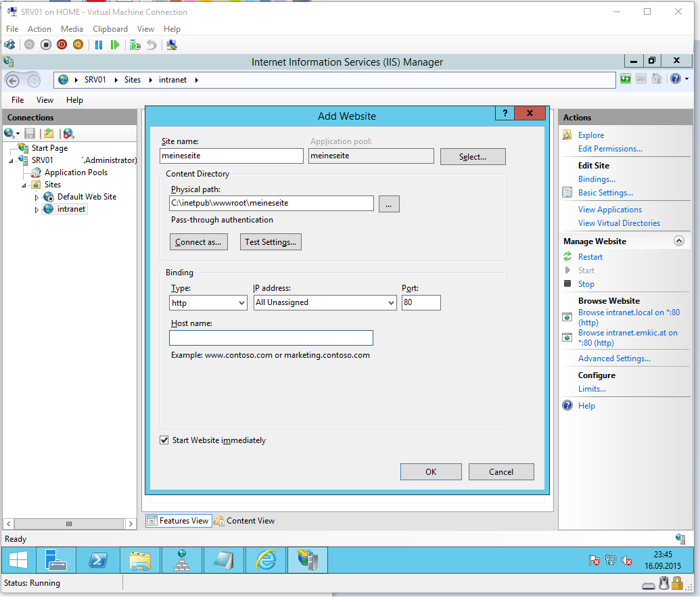Click the Ctrl+Alt+Del icon in VM toolbar
The height and width of the screenshot is (602, 700).
click(x=9, y=45)
